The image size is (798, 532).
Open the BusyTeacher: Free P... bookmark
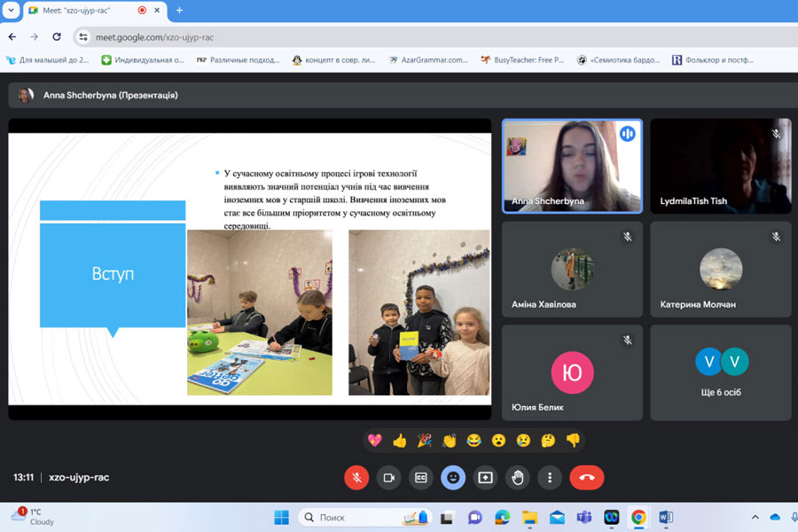tap(522, 60)
